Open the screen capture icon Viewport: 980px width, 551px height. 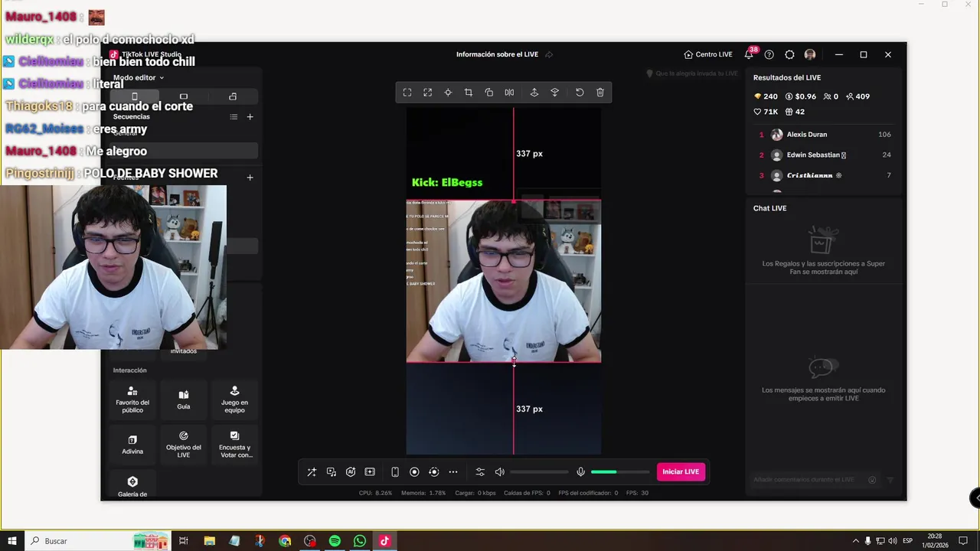(370, 472)
